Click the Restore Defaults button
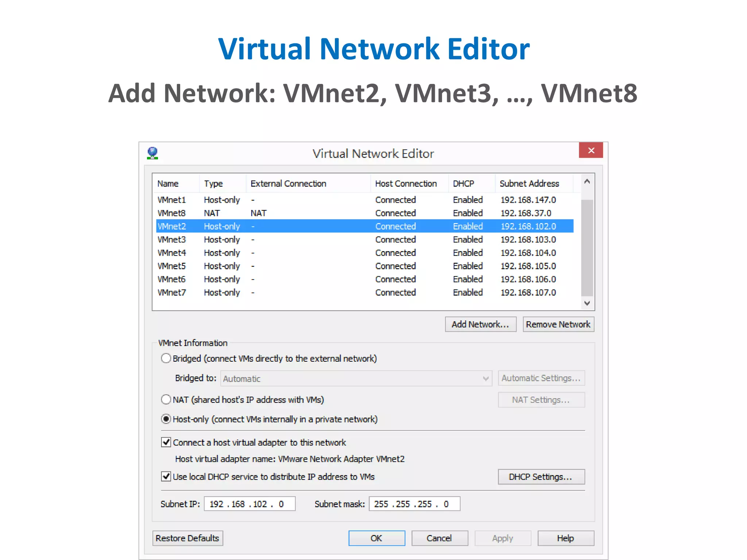 187,538
